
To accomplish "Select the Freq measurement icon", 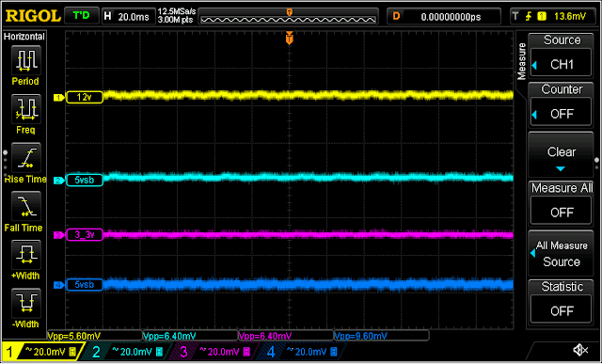I will (x=25, y=109).
